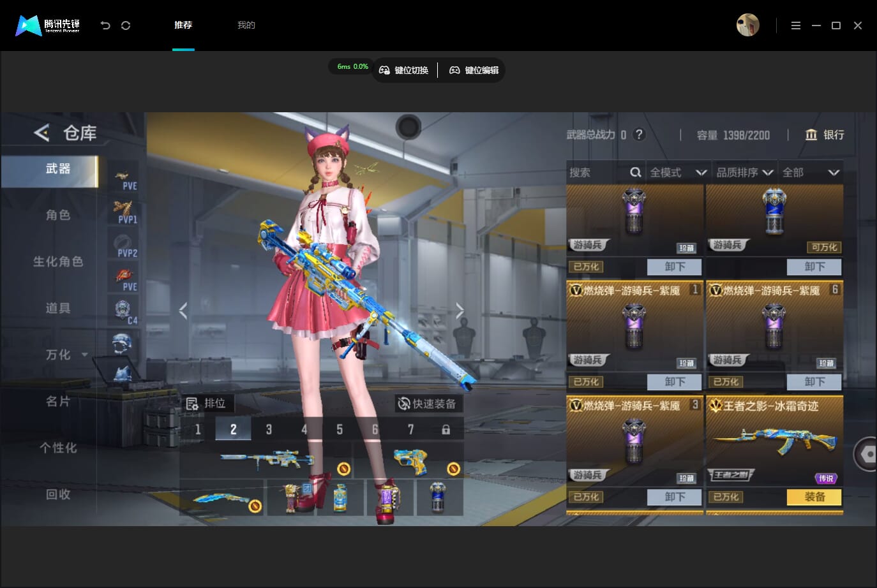
Task: Open the 品质排序 sort dropdown
Action: [745, 172]
